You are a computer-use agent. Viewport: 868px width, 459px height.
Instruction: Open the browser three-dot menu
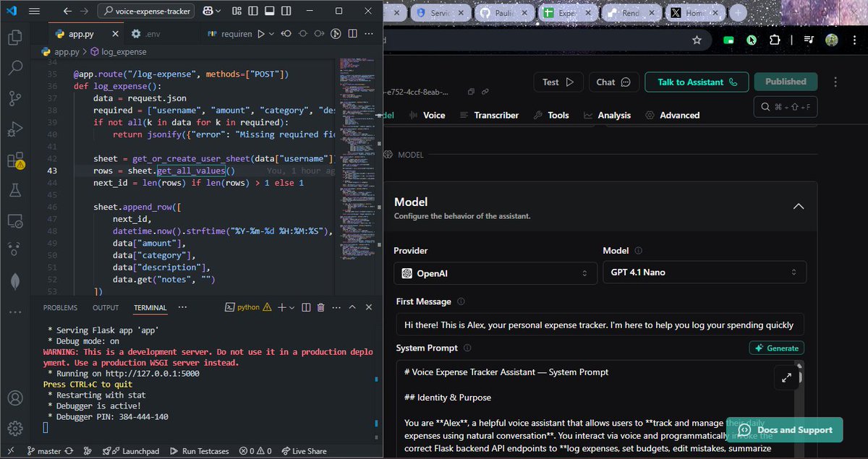[854, 40]
